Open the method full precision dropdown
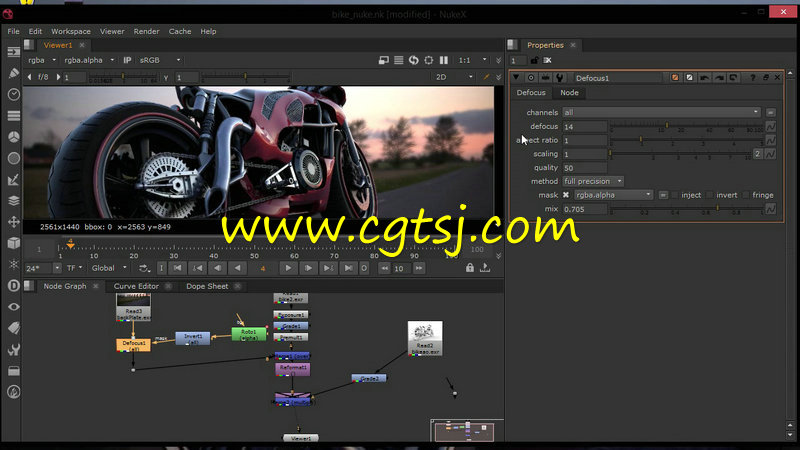Screen dimensions: 800x450 (x=593, y=181)
